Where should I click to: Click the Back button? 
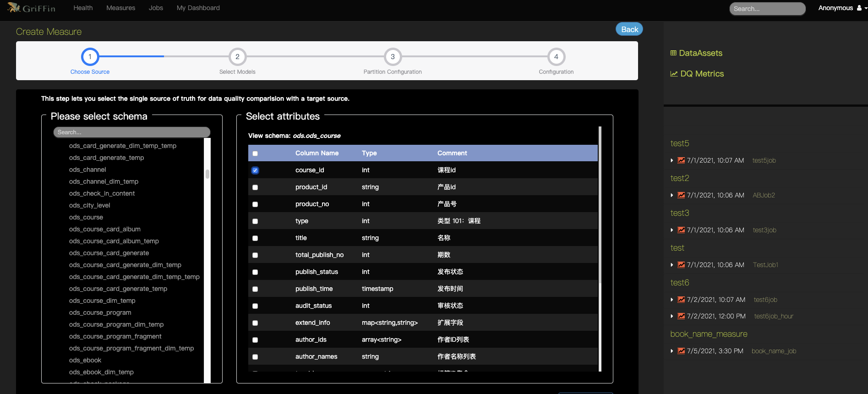(629, 29)
